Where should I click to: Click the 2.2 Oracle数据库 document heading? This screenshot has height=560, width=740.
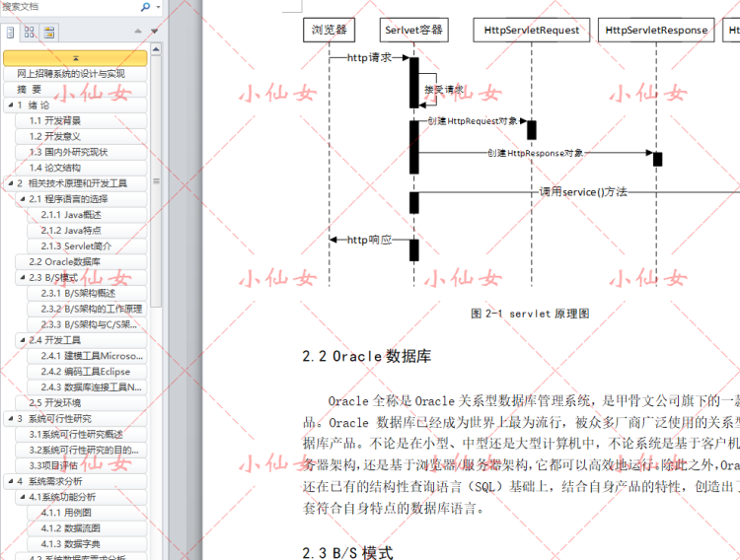point(367,356)
